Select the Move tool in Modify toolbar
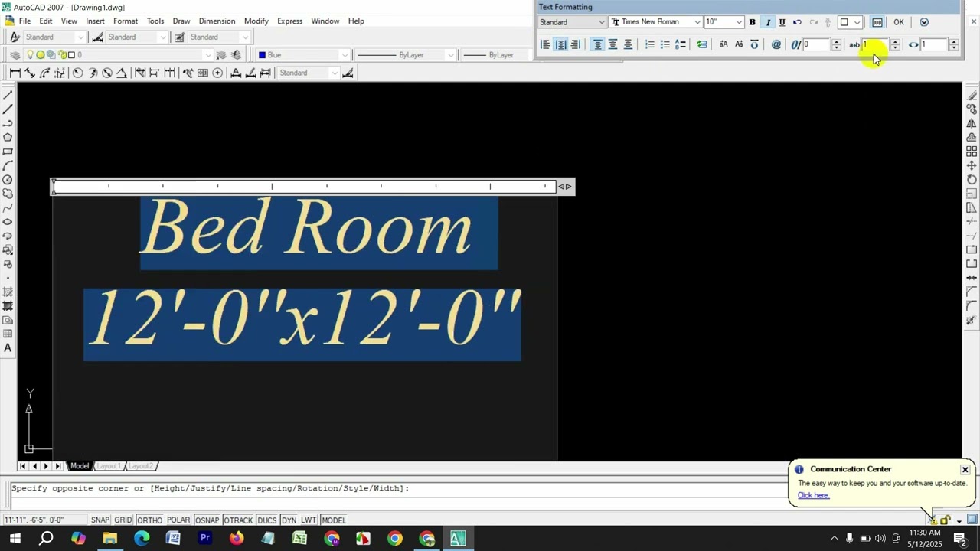Image resolution: width=980 pixels, height=551 pixels. 972,165
